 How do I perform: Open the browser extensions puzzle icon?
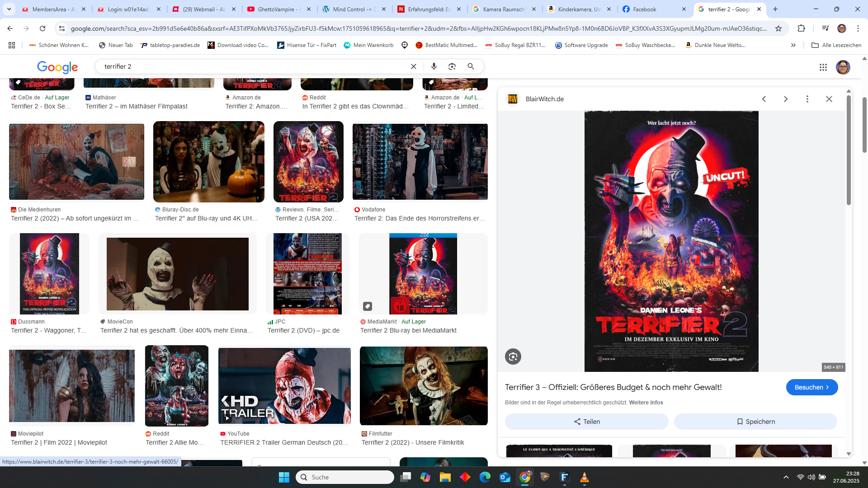(801, 28)
